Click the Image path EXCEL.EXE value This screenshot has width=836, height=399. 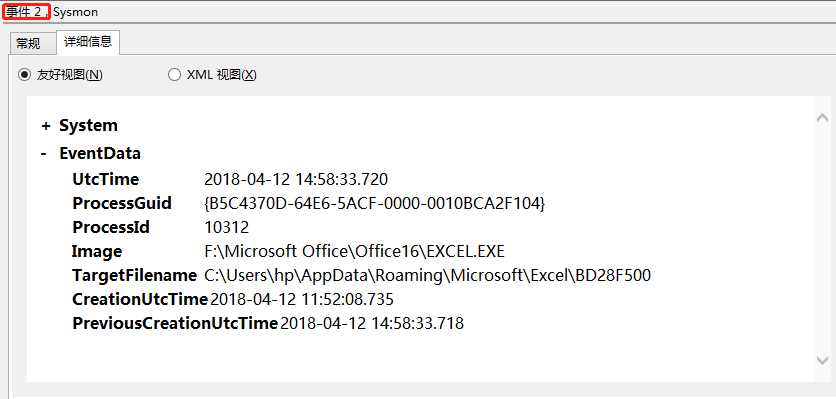(354, 251)
